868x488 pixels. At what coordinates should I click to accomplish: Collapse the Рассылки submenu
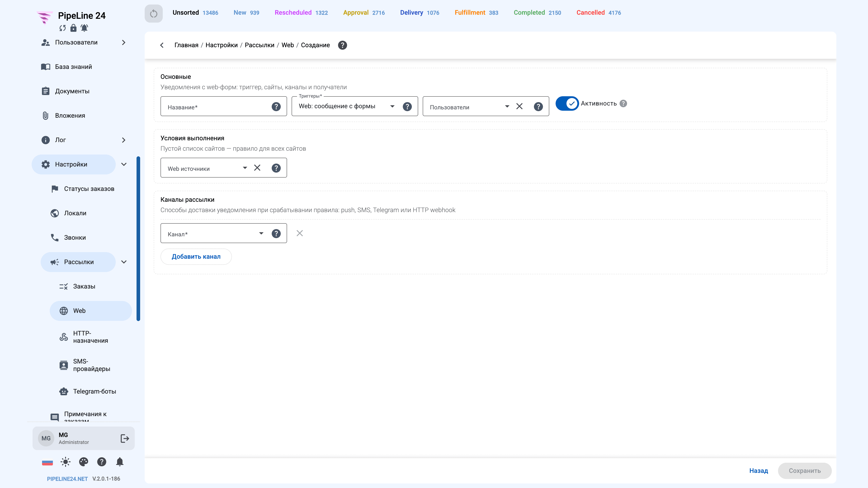click(x=124, y=262)
